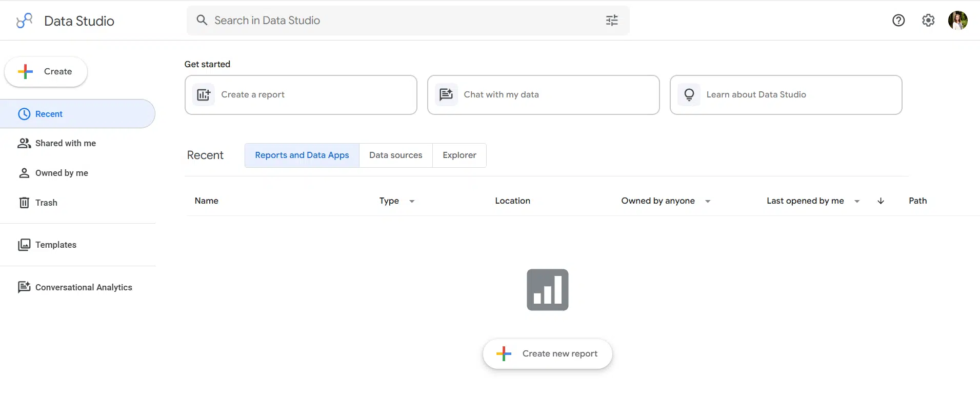
Task: Open Conversational Analytics in the sidebar
Action: (x=77, y=287)
